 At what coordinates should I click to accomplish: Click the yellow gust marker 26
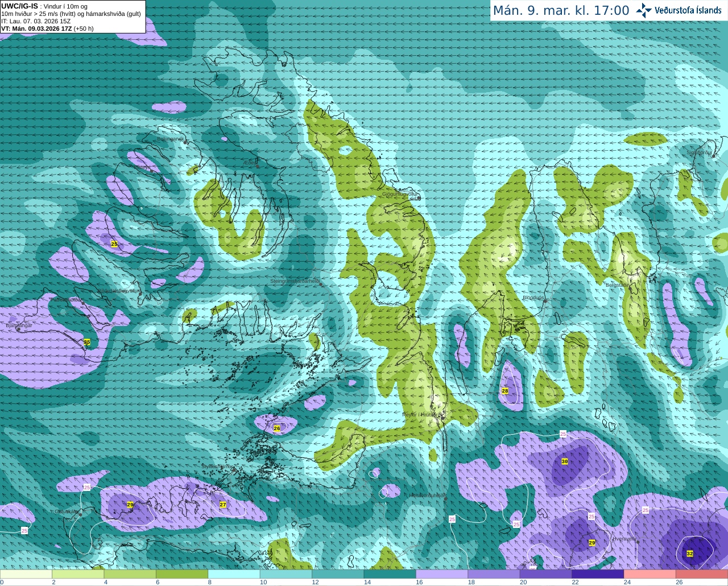point(277,428)
